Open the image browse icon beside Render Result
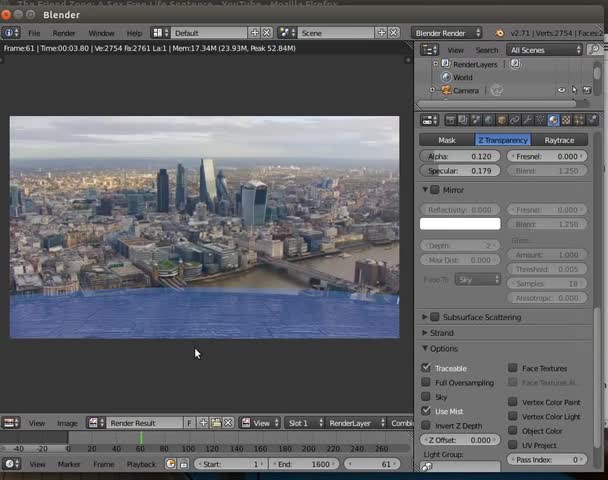The image size is (608, 480). pos(96,423)
